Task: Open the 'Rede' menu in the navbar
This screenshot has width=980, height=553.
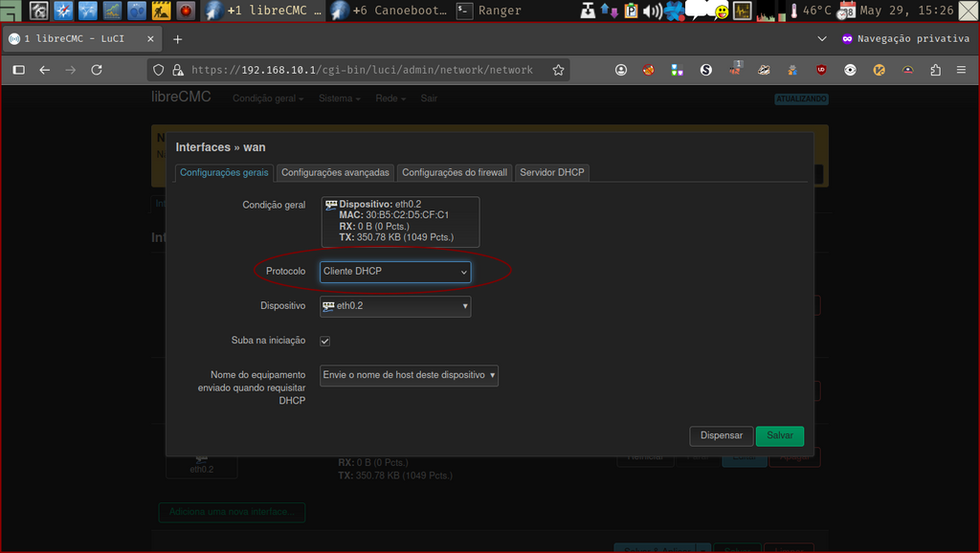Action: 389,98
